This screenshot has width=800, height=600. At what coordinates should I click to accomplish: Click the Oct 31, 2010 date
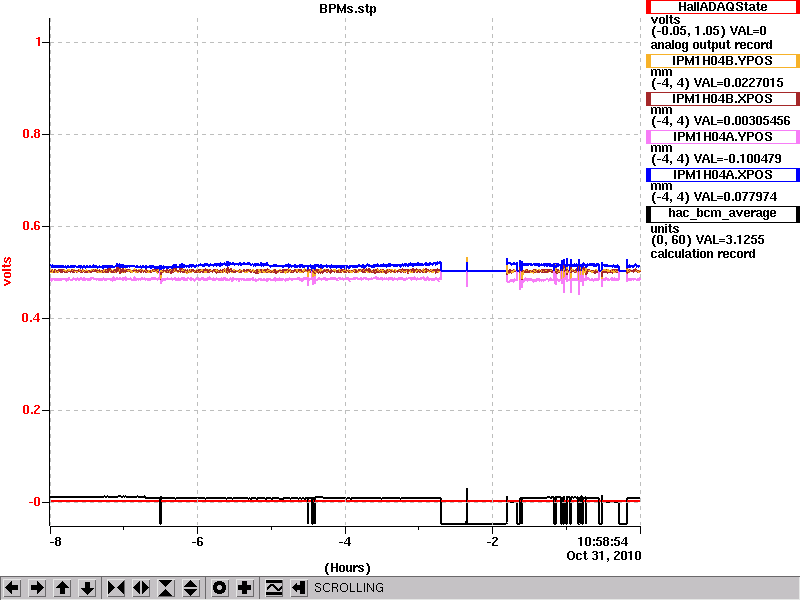pyautogui.click(x=604, y=556)
